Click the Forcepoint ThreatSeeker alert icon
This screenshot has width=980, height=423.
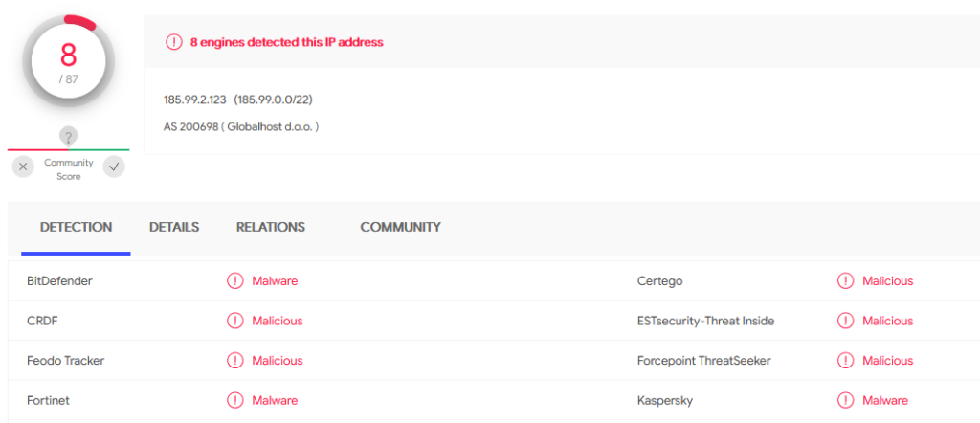click(x=845, y=361)
